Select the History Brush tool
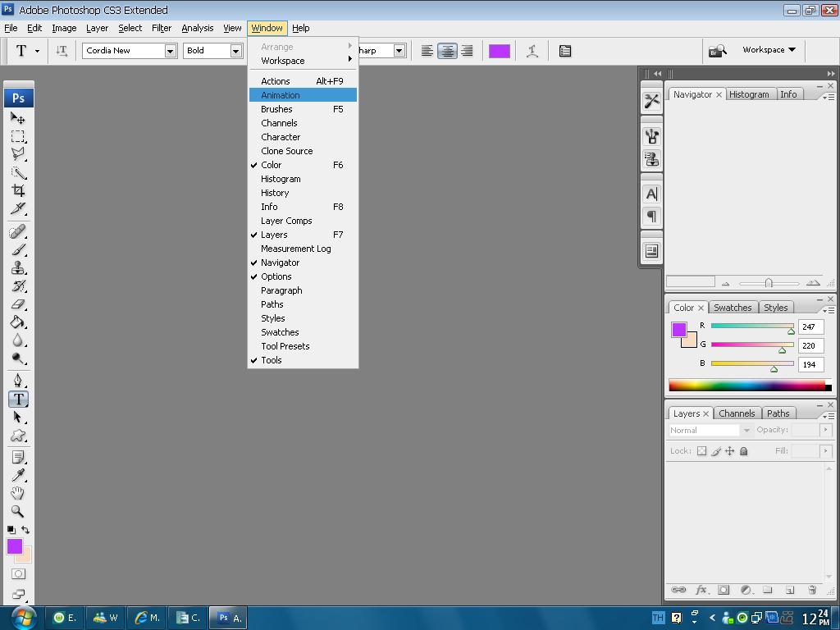The image size is (840, 630). [18, 286]
